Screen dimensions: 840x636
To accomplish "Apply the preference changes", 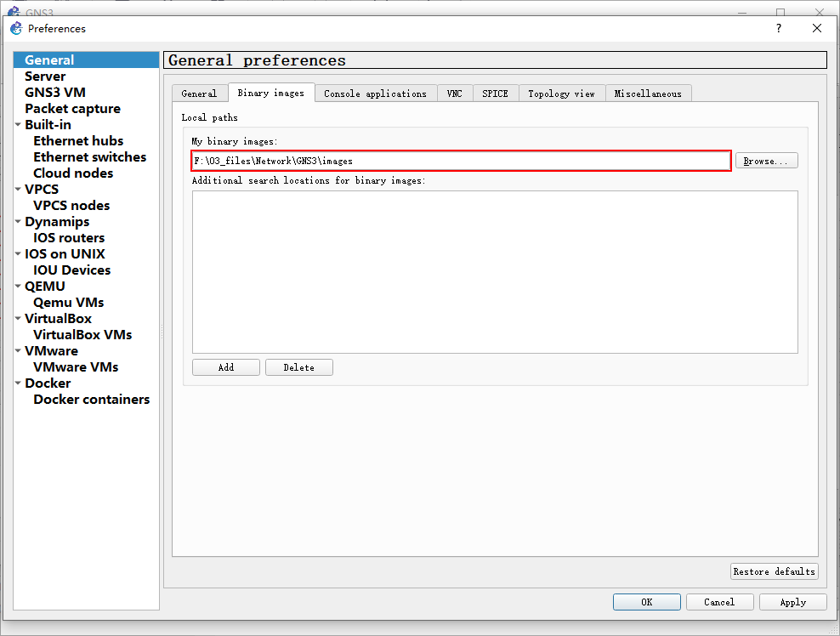I will pyautogui.click(x=793, y=602).
